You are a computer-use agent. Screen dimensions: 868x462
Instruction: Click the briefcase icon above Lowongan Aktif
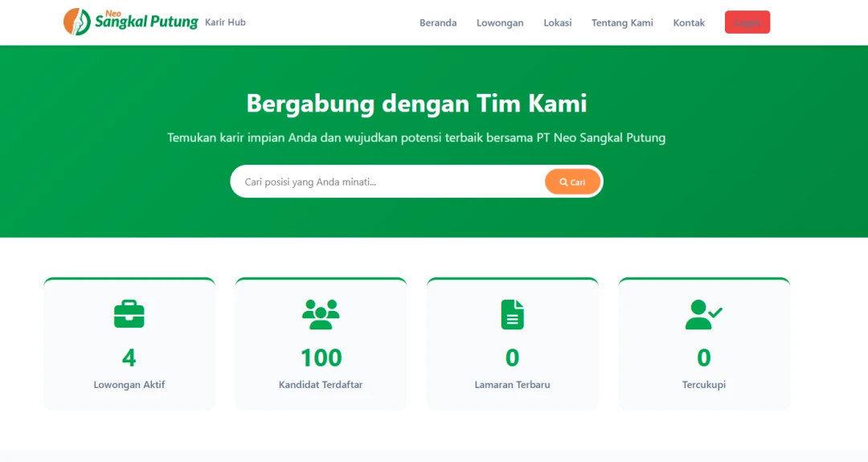(129, 313)
